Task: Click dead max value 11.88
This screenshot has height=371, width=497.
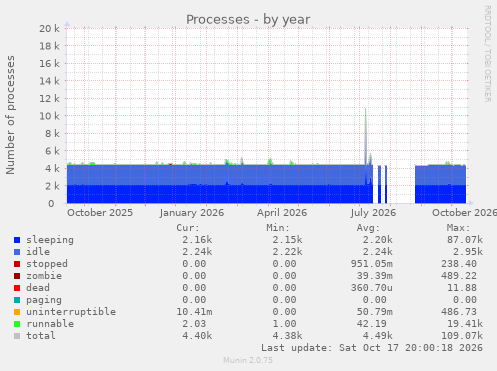Action: (x=462, y=288)
